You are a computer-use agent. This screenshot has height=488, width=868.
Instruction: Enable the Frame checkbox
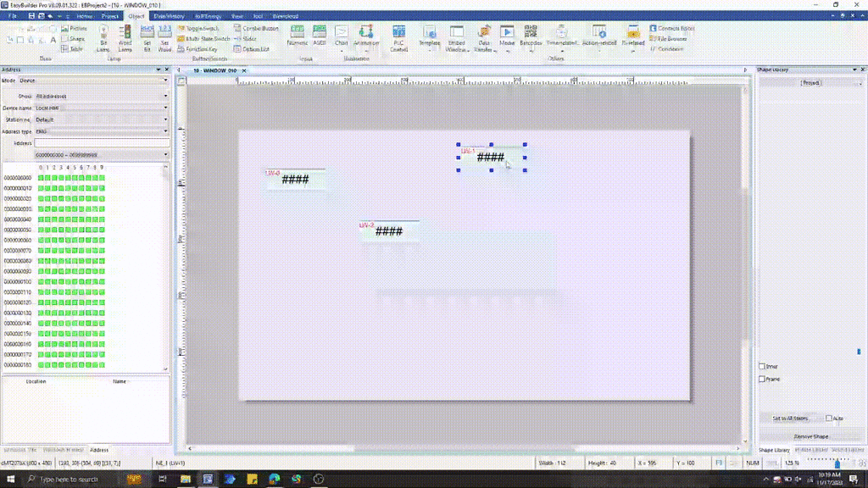pyautogui.click(x=761, y=379)
